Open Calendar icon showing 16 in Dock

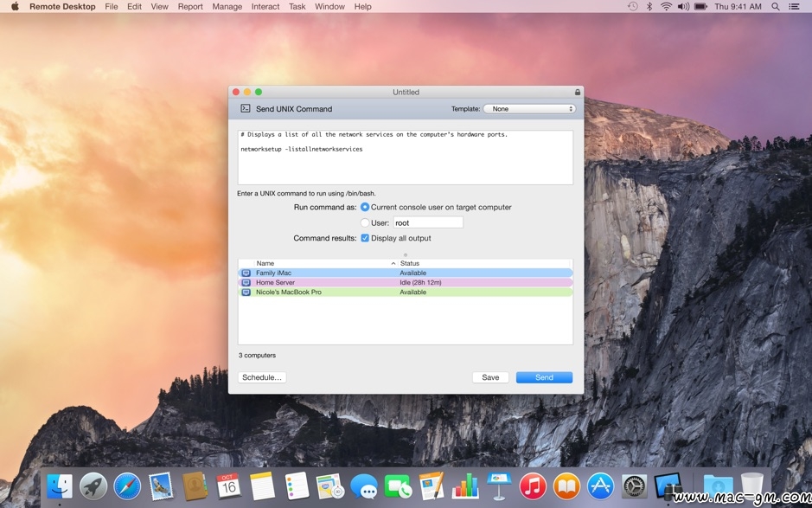[228, 486]
